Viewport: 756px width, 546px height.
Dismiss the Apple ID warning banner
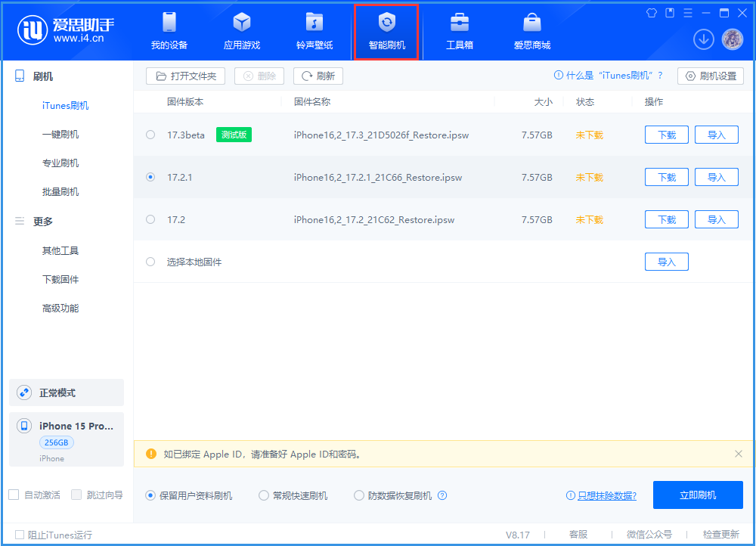(x=739, y=454)
